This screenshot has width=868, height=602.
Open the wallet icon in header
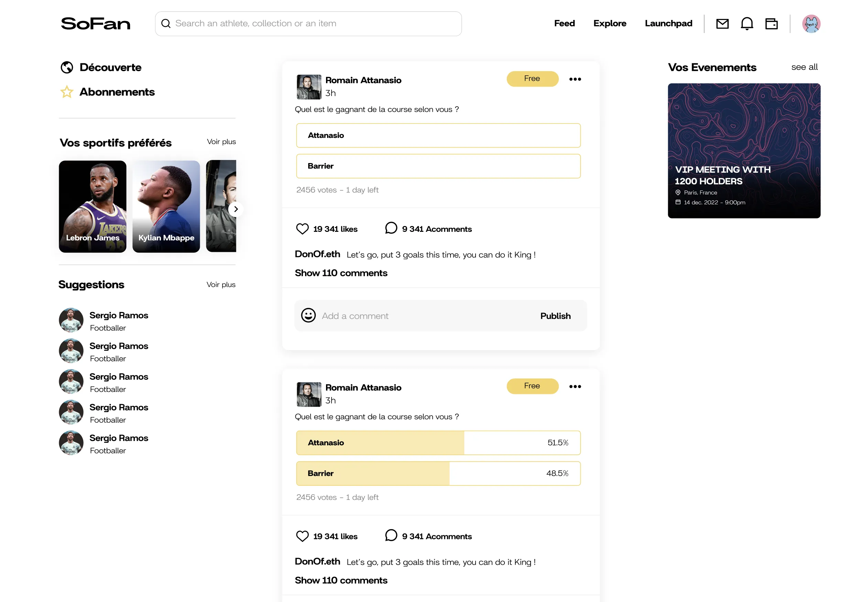pos(771,24)
